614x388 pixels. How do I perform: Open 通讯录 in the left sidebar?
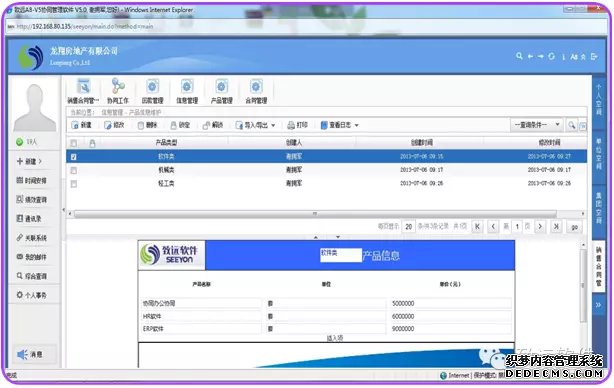pos(29,218)
